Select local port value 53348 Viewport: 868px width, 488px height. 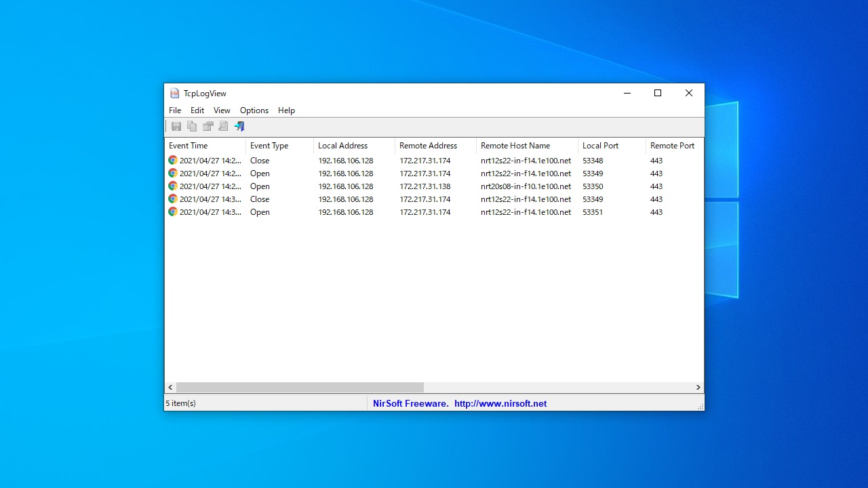(593, 161)
